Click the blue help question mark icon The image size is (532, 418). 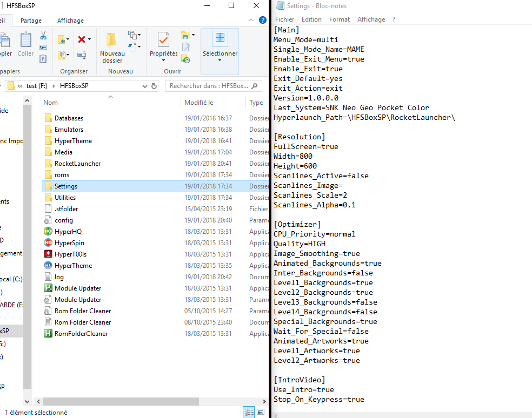coord(263,20)
